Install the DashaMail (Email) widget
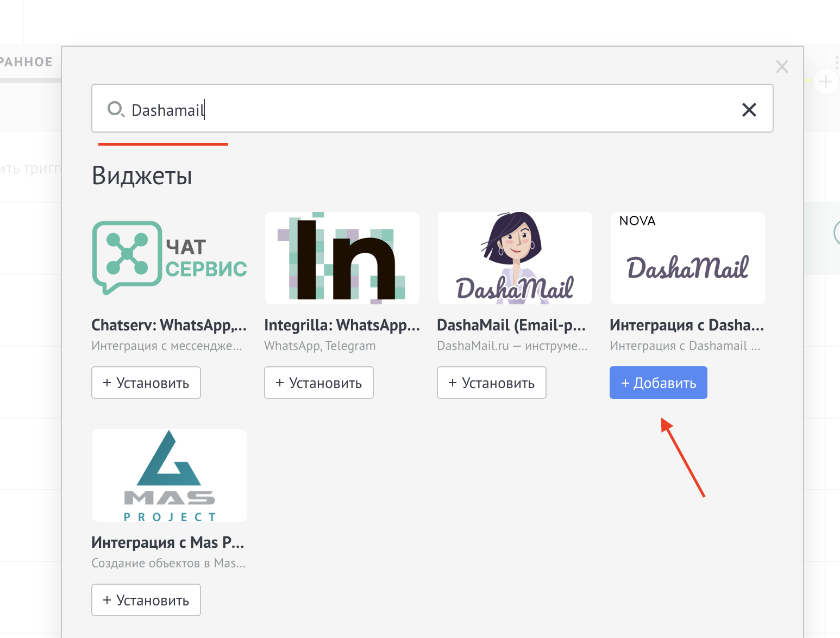Image resolution: width=840 pixels, height=638 pixels. [x=492, y=383]
